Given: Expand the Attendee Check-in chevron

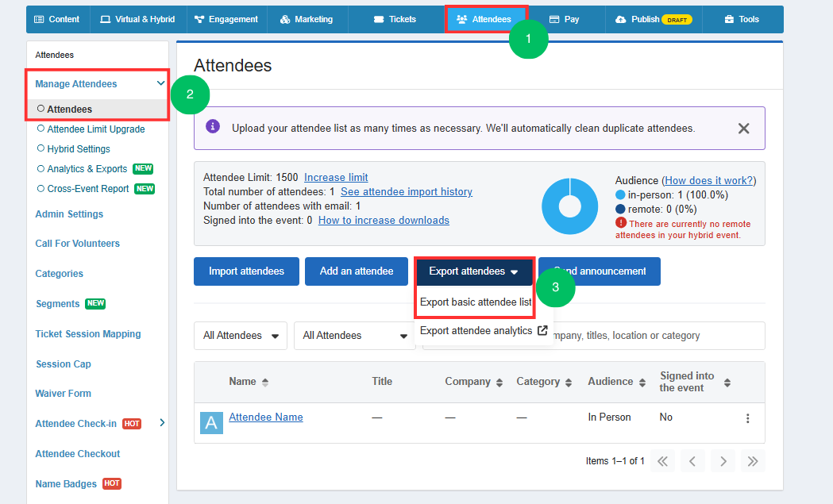Looking at the screenshot, I should coord(162,423).
